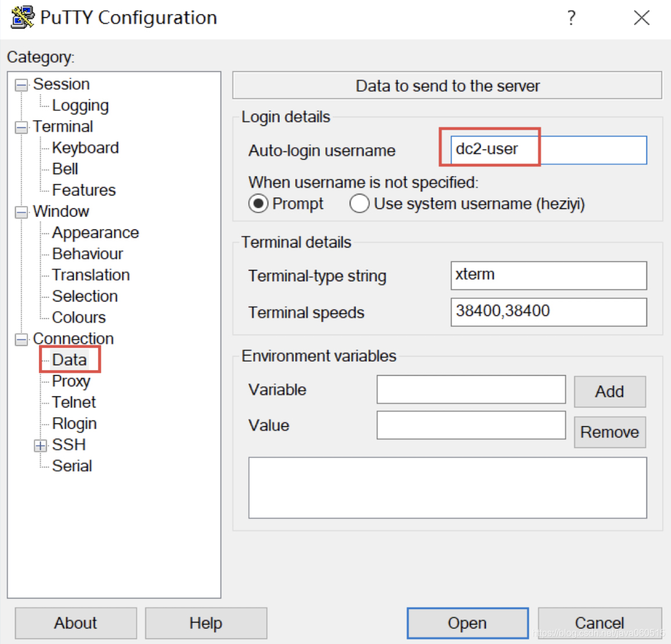This screenshot has height=644, width=671.
Task: Click the question mark help button in title bar
Action: (x=572, y=18)
